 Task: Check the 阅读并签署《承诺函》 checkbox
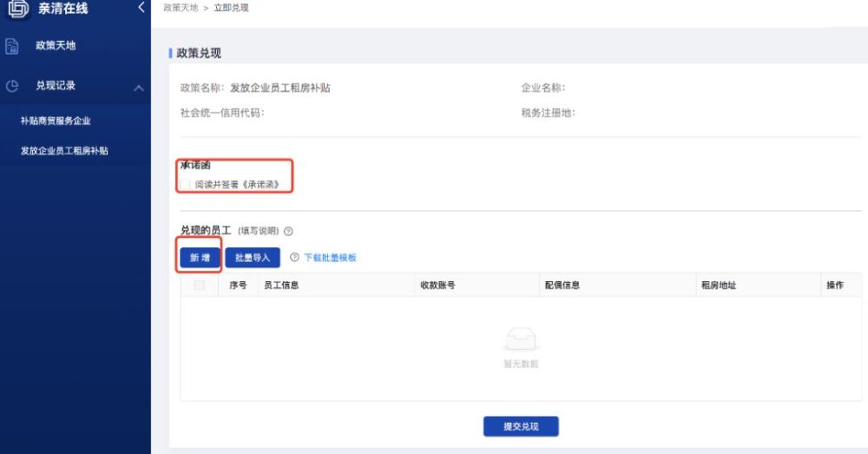point(186,184)
